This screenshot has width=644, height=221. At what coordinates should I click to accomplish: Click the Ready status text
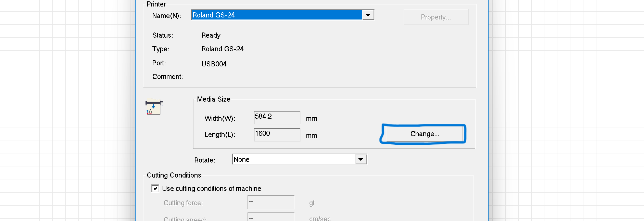point(211,35)
